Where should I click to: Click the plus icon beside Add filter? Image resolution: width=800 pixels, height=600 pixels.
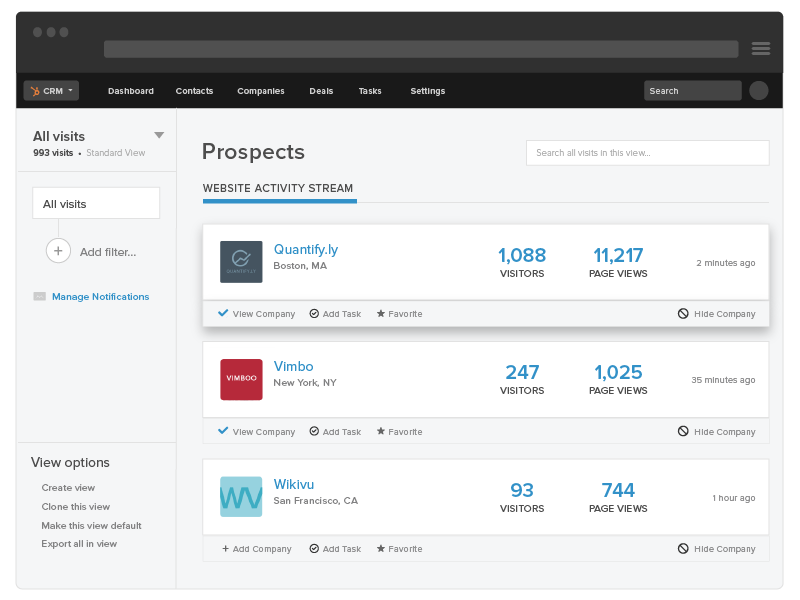pyautogui.click(x=58, y=251)
